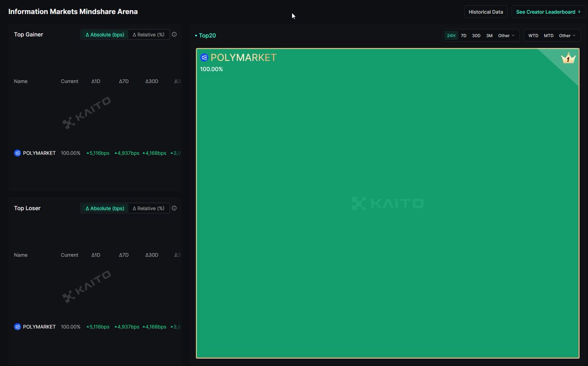The height and width of the screenshot is (366, 588).
Task: Select Δ Absolute (bps) in Top Gainer
Action: click(105, 35)
